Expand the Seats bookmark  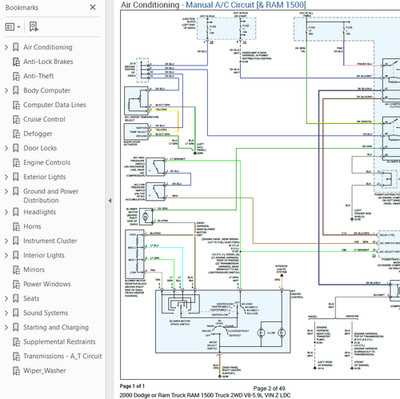click(6, 298)
